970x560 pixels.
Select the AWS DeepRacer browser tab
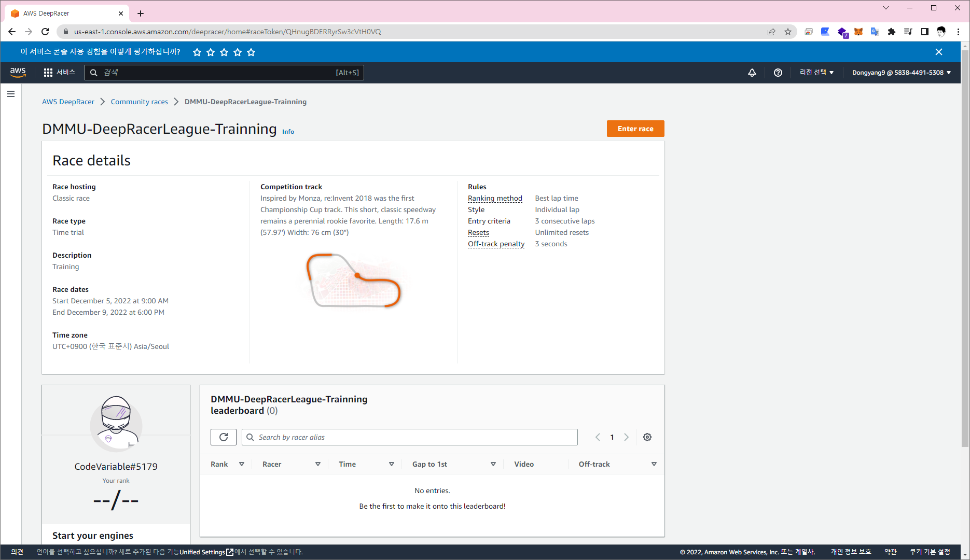tap(67, 13)
